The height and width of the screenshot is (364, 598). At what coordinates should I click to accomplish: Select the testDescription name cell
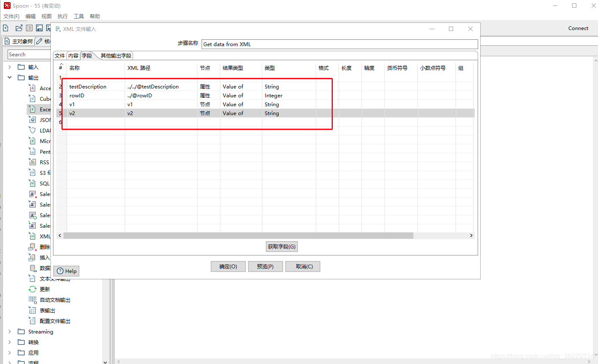tap(96, 86)
